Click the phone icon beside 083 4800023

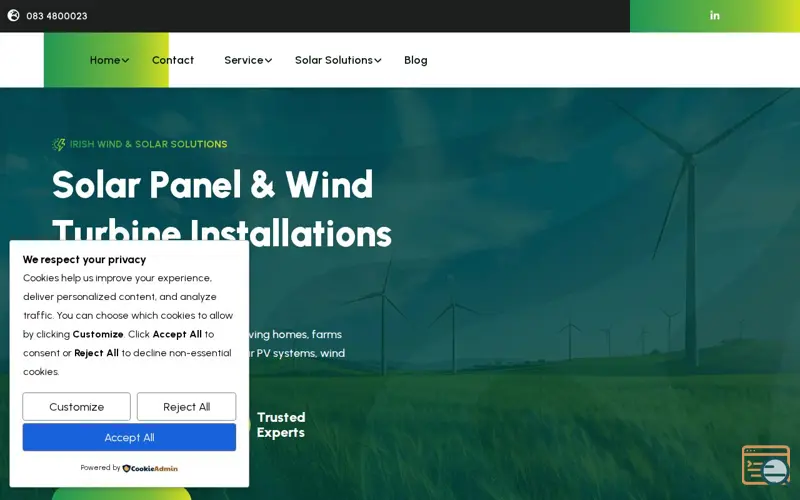14,15
